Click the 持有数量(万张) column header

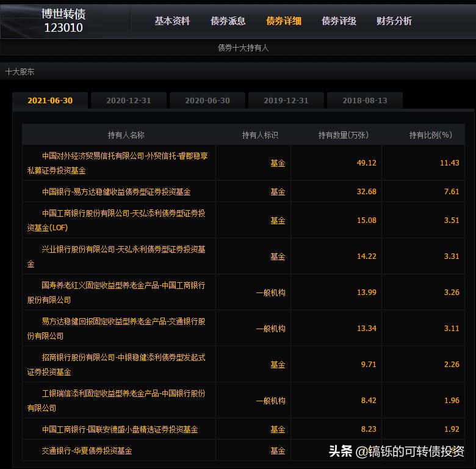pos(344,135)
